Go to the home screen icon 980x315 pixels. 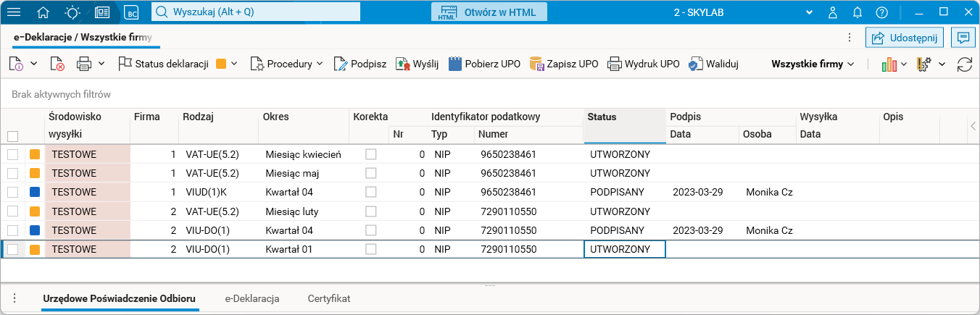tap(43, 12)
